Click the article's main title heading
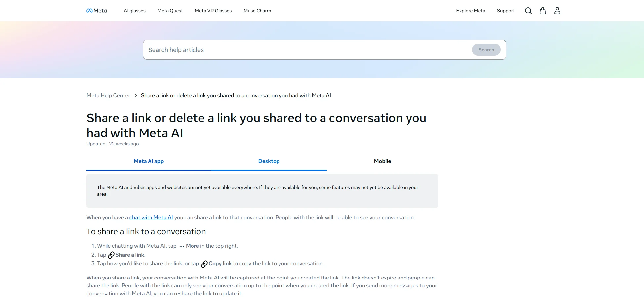 pyautogui.click(x=256, y=126)
